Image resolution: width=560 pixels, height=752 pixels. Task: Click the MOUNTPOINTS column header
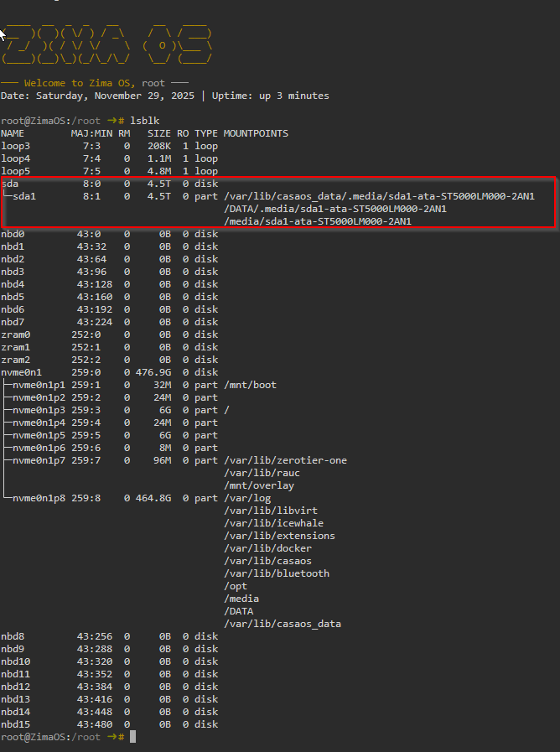click(x=256, y=133)
